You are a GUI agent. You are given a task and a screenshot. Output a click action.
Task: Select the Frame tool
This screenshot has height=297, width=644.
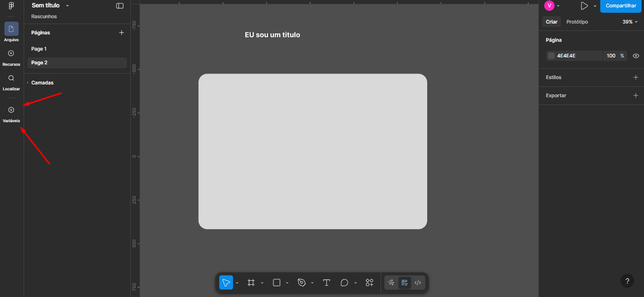(x=251, y=283)
